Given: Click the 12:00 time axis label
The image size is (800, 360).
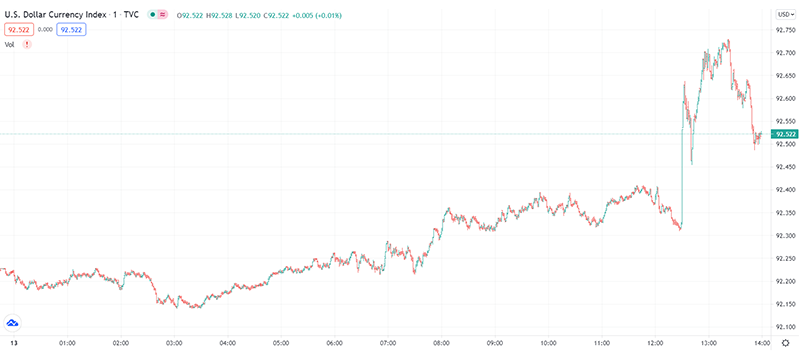Looking at the screenshot, I should [655, 343].
